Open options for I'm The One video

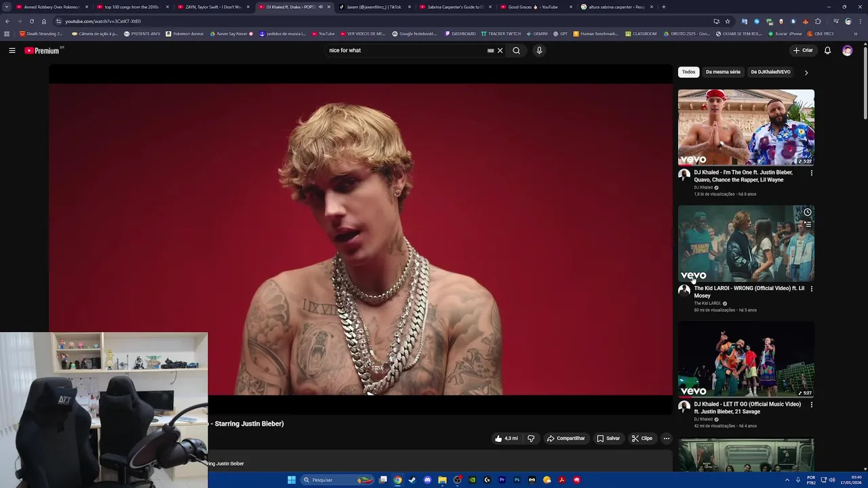point(811,173)
